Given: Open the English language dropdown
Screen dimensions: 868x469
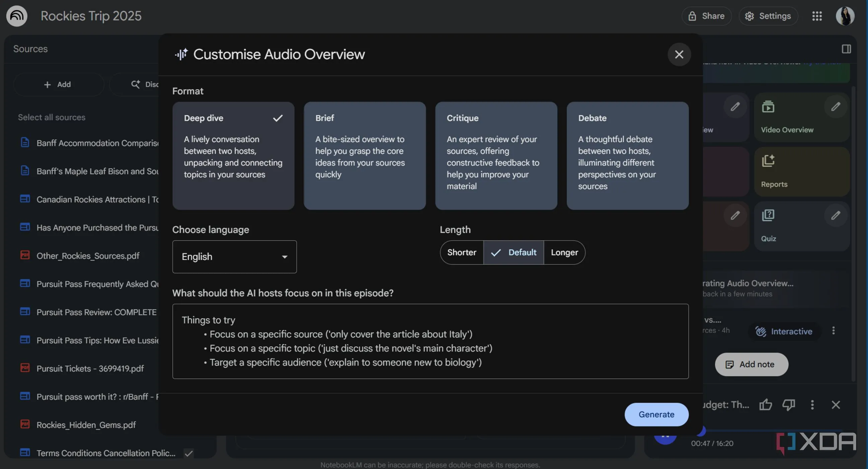Looking at the screenshot, I should point(234,257).
